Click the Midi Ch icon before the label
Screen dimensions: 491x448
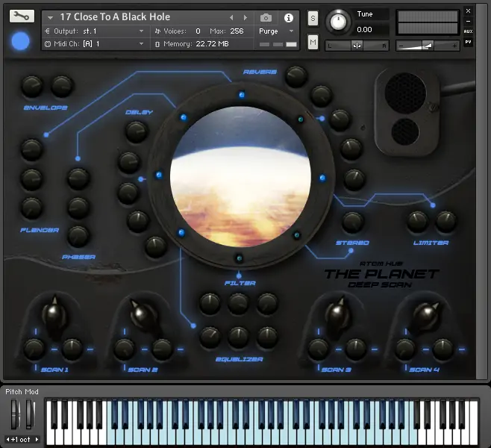[x=48, y=44]
